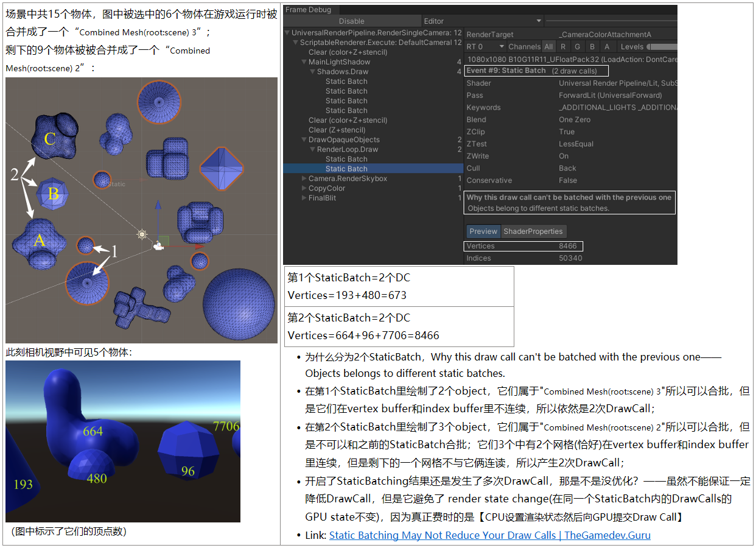Image resolution: width=756 pixels, height=548 pixels.
Task: Select the first Static Batch under RenderLoop.Draw
Action: click(346, 159)
